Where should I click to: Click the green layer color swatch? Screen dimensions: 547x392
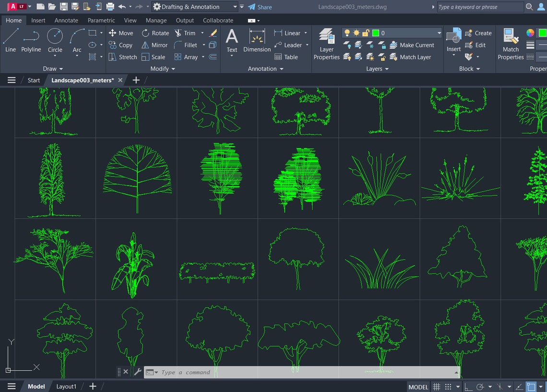click(376, 33)
